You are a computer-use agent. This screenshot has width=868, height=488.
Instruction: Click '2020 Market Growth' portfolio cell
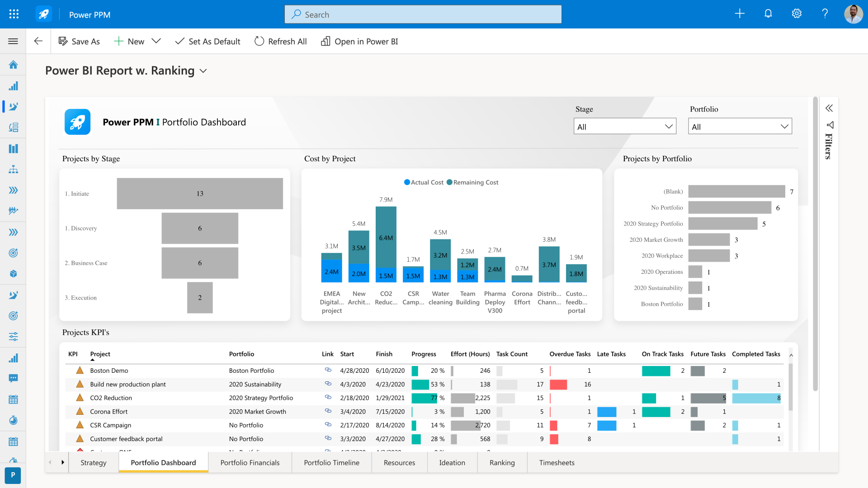tap(257, 412)
